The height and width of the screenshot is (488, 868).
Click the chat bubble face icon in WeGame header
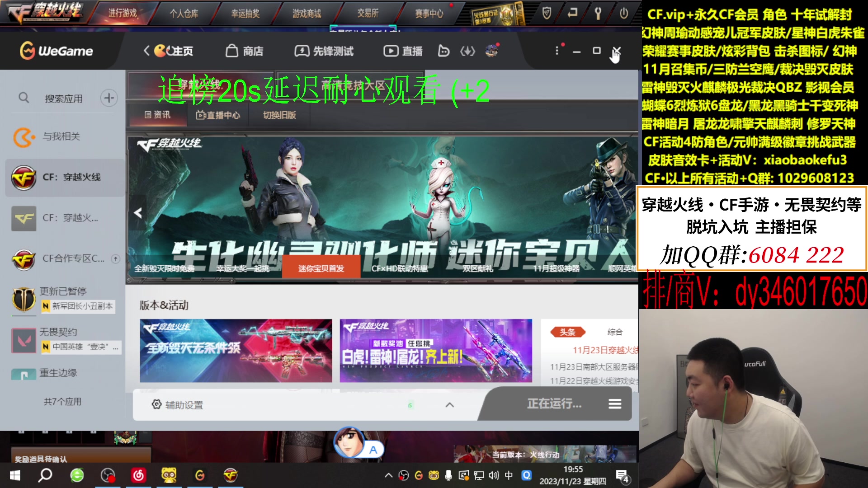[x=443, y=51]
